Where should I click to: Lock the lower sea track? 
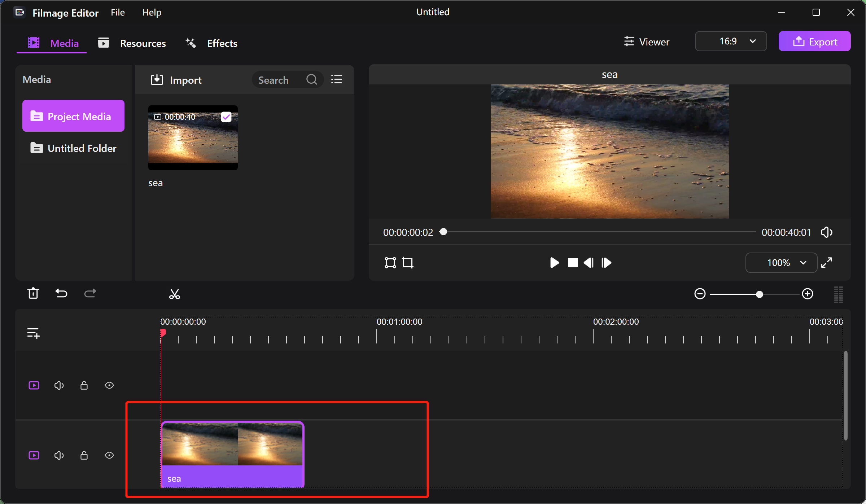click(84, 455)
